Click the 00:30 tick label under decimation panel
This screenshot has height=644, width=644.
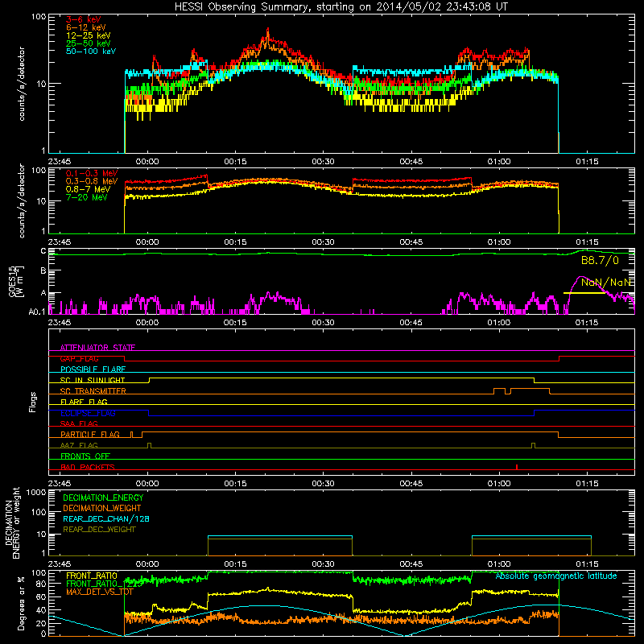click(323, 564)
